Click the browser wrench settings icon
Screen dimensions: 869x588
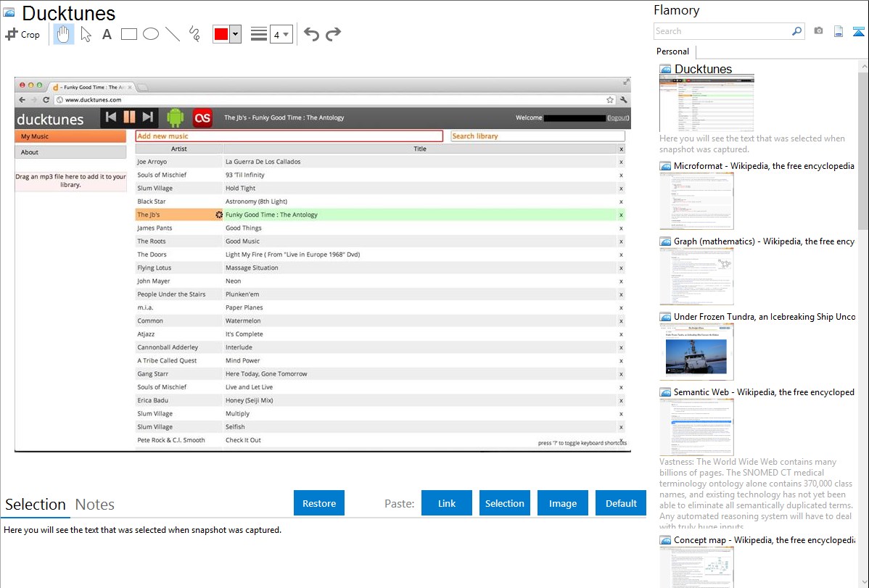pos(624,100)
